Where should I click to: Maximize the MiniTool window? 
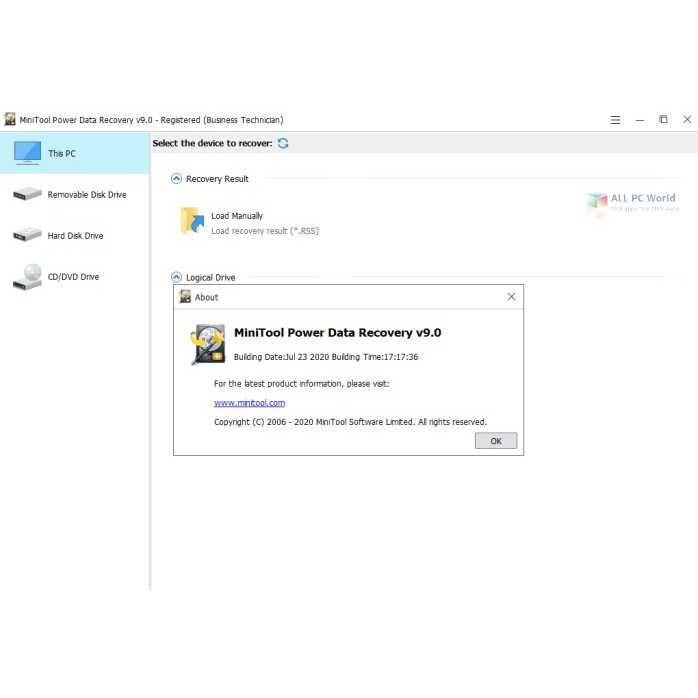pyautogui.click(x=663, y=120)
